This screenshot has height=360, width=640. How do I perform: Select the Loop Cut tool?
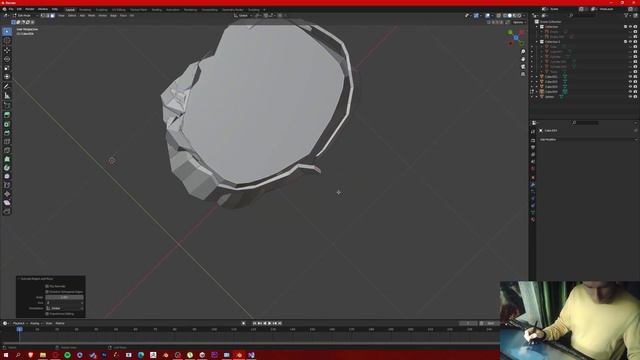tap(7, 142)
